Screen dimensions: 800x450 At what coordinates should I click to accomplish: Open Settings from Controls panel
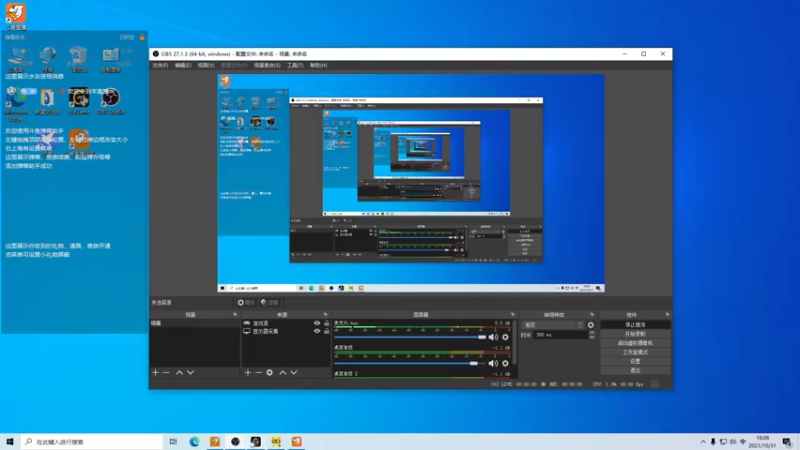click(635, 361)
